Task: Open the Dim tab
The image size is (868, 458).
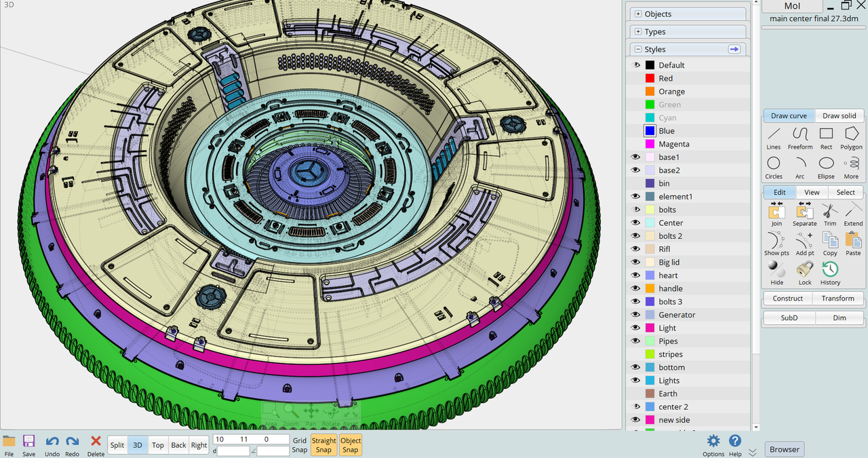Action: (840, 318)
